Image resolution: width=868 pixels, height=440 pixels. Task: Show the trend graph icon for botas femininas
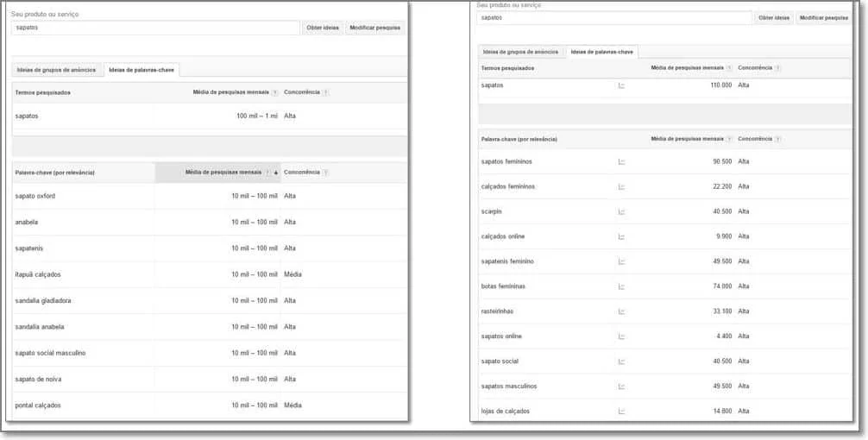[621, 286]
